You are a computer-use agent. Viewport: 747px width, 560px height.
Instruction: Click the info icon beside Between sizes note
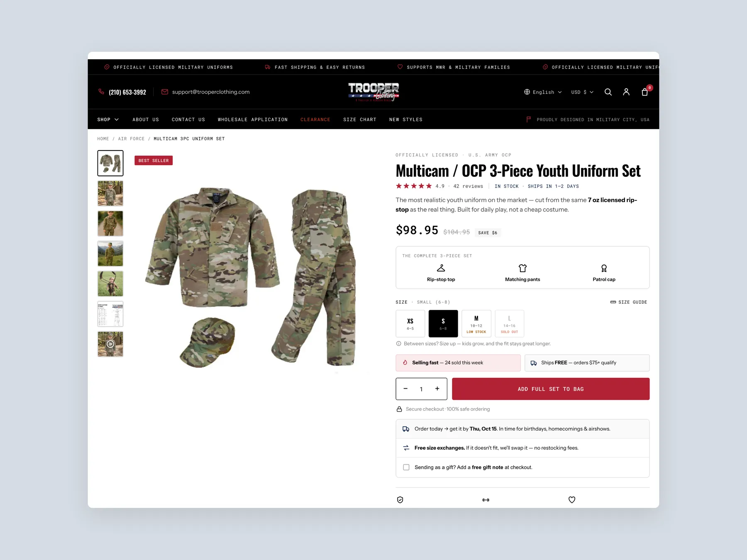tap(398, 343)
